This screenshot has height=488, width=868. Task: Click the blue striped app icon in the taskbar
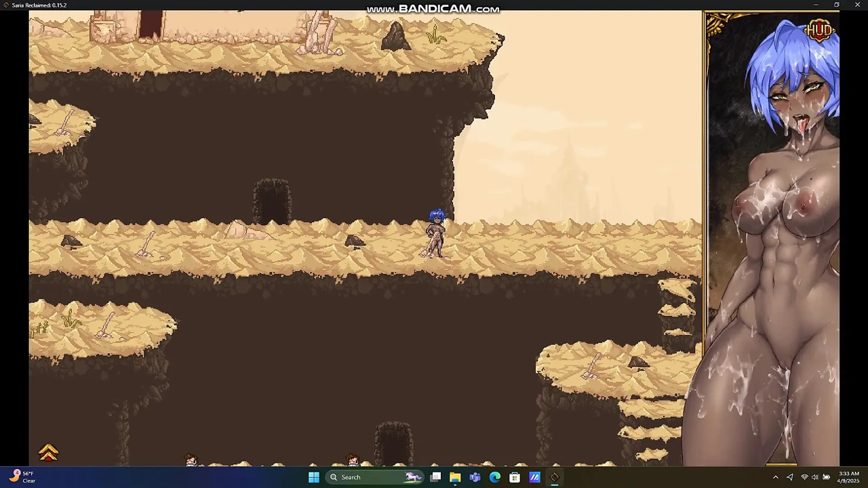(534, 477)
